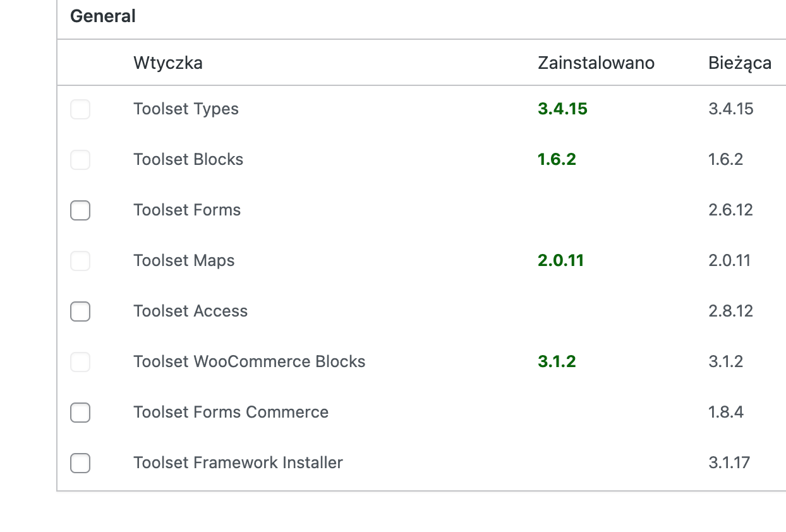Click the Toolset Framework Installer row label
Screen dimensions: 786x532
point(238,462)
